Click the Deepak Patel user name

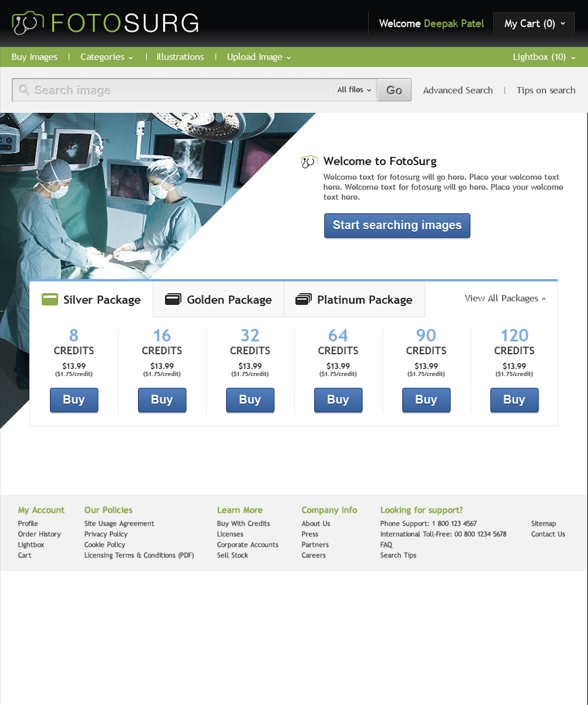[x=454, y=23]
